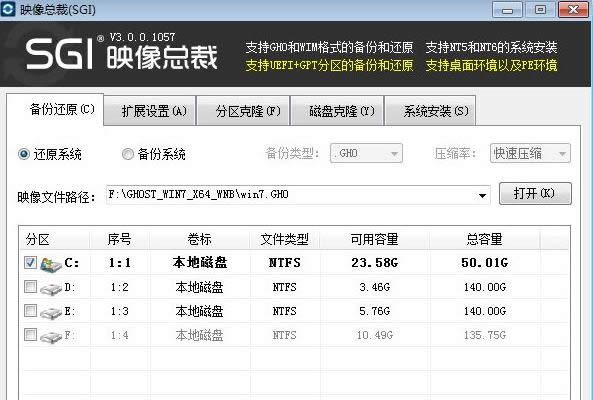Uncheck the C: partition checkbox
The image size is (593, 400).
tap(30, 262)
